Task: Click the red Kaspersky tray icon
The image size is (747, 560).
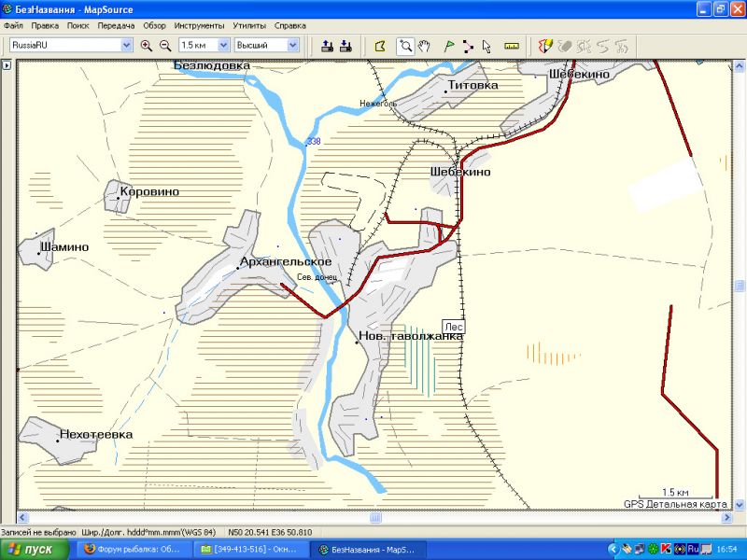Action: point(667,550)
